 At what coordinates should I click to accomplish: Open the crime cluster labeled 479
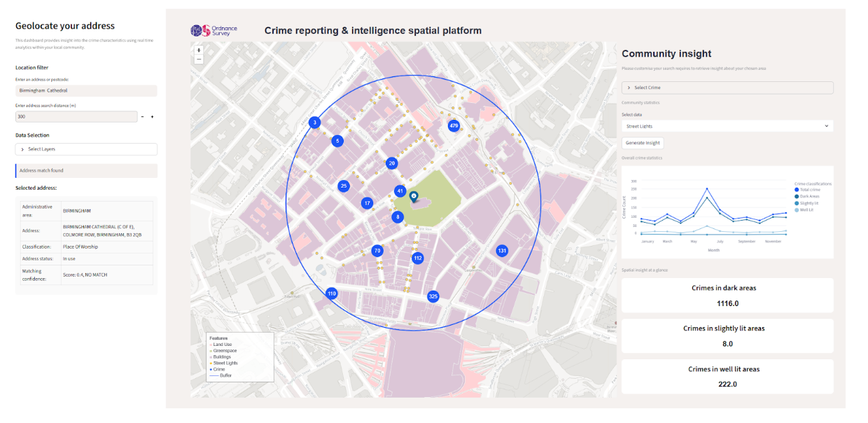point(454,126)
